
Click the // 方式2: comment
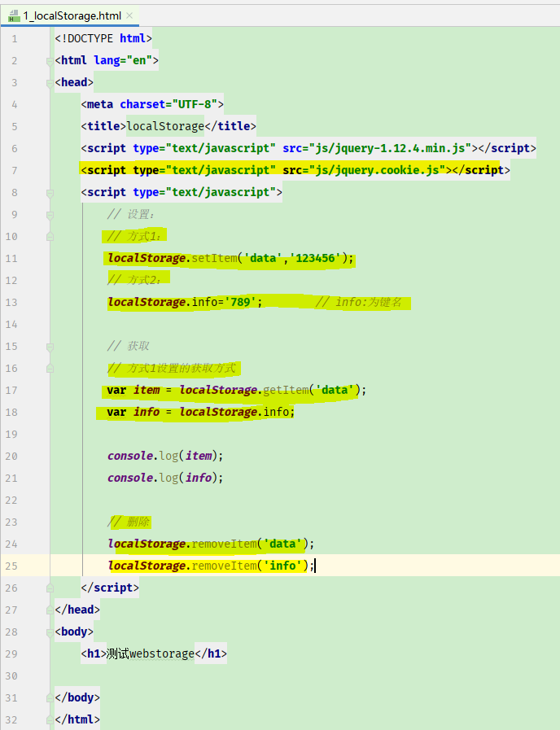pyautogui.click(x=134, y=280)
